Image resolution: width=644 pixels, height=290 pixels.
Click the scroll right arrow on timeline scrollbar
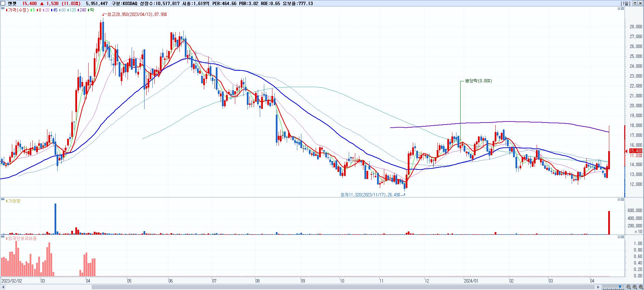[598, 287]
